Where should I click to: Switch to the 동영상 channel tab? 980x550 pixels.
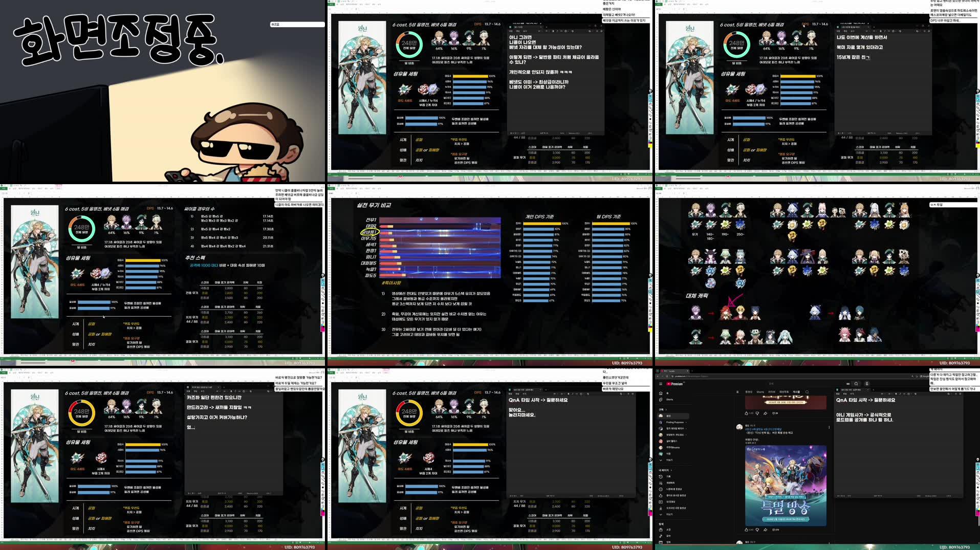pos(749,392)
